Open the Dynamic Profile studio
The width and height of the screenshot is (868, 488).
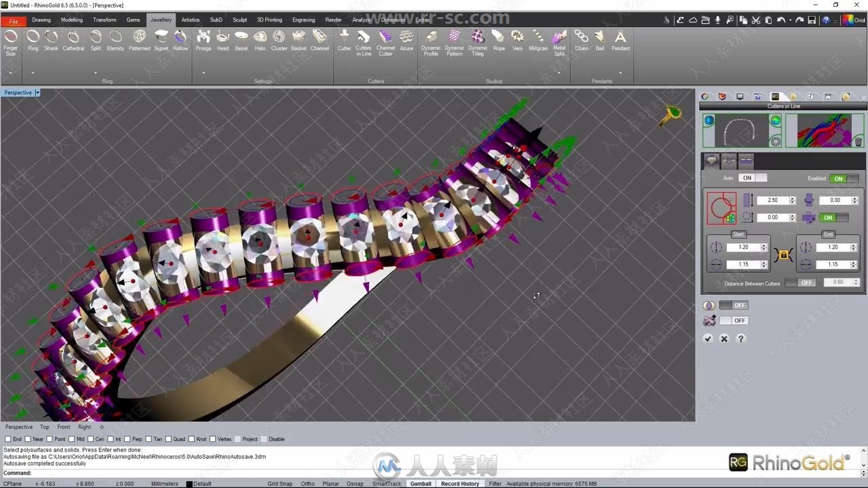tap(431, 43)
